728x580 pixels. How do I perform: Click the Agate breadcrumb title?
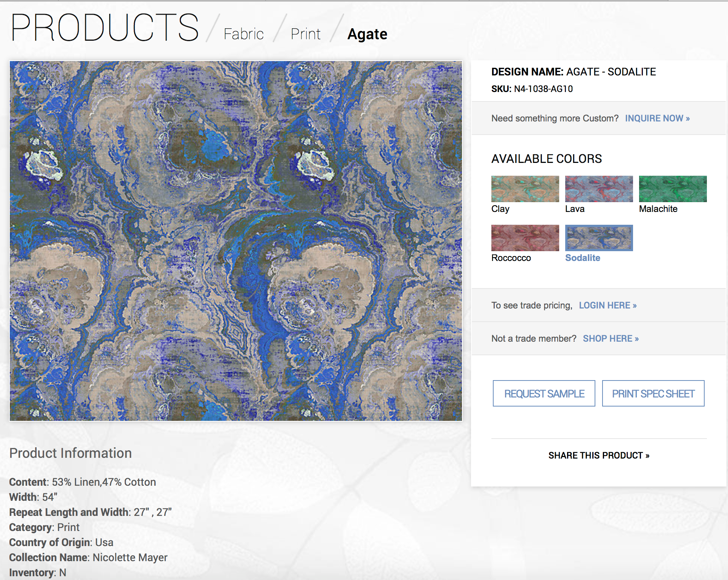tap(367, 34)
